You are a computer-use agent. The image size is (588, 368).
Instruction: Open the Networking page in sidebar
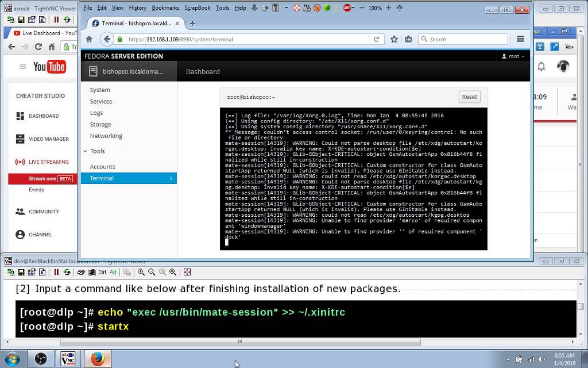click(x=106, y=136)
